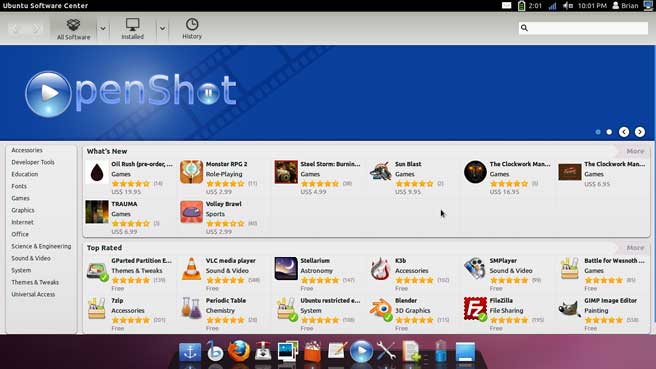The height and width of the screenshot is (369, 656).
Task: Open the Battle for Wesnoth icon
Action: tap(570, 269)
